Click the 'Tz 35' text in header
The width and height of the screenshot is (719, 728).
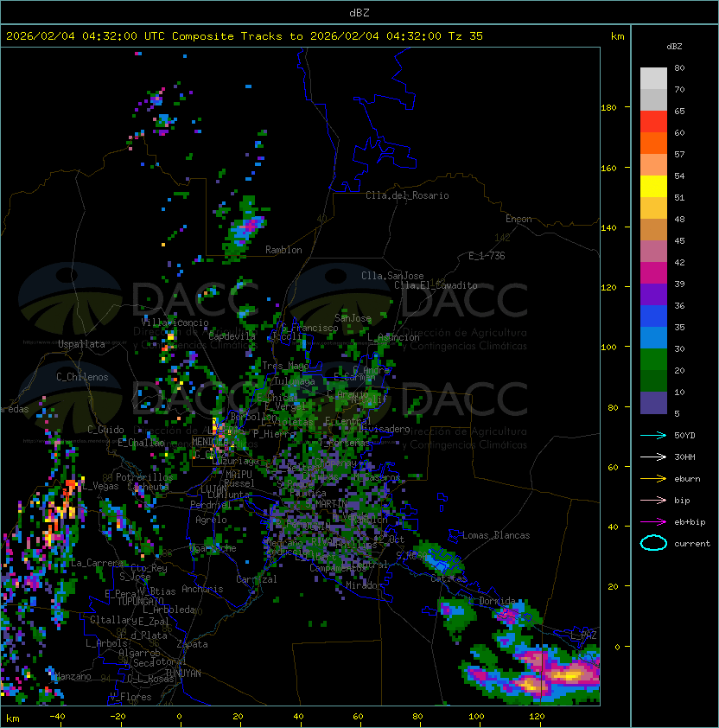click(x=466, y=36)
